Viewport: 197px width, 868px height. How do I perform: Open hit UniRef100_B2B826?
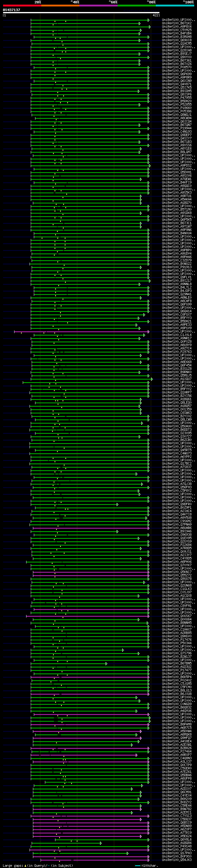(x=177, y=748)
